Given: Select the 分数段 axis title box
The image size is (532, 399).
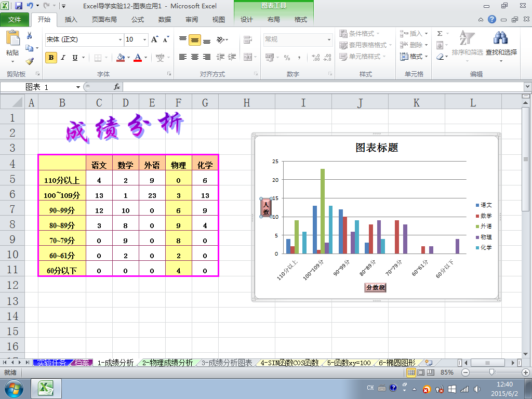Looking at the screenshot, I should point(376,287).
